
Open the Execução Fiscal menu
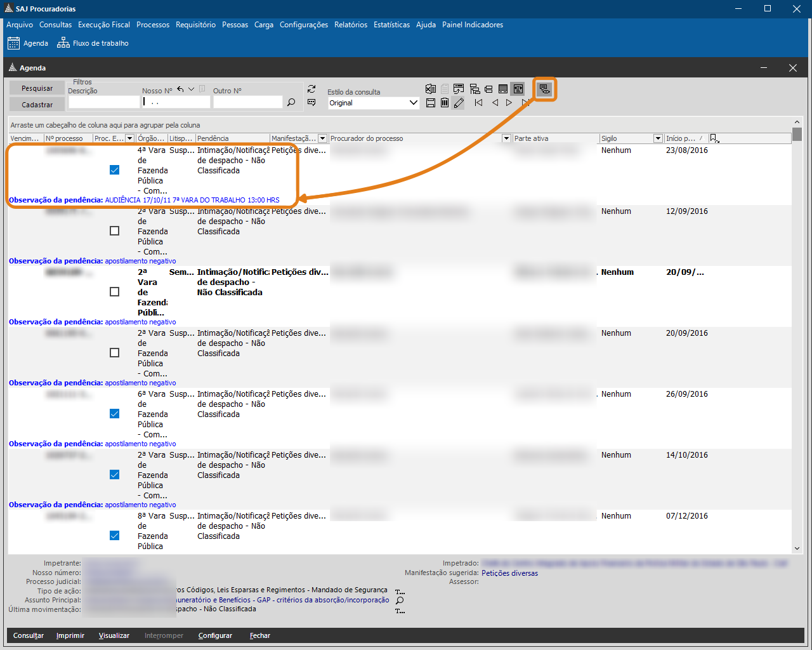point(104,25)
